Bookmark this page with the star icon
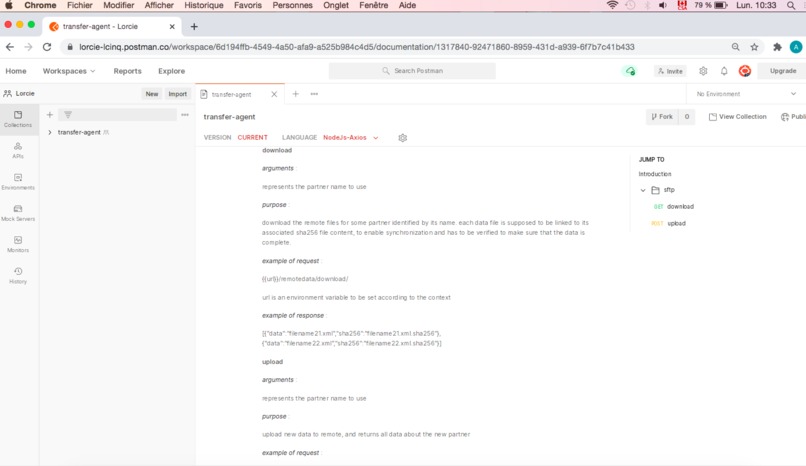The width and height of the screenshot is (806, 466). [754, 47]
